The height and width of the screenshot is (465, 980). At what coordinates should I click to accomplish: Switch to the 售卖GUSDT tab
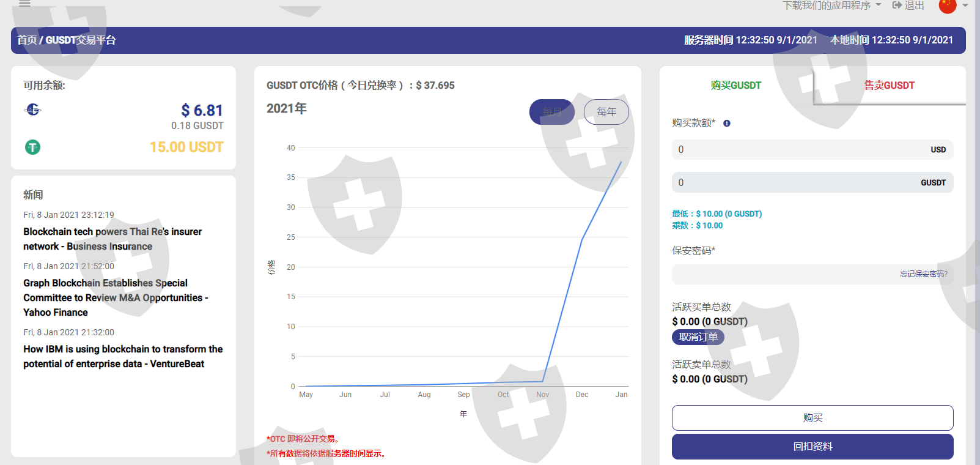[x=890, y=86]
